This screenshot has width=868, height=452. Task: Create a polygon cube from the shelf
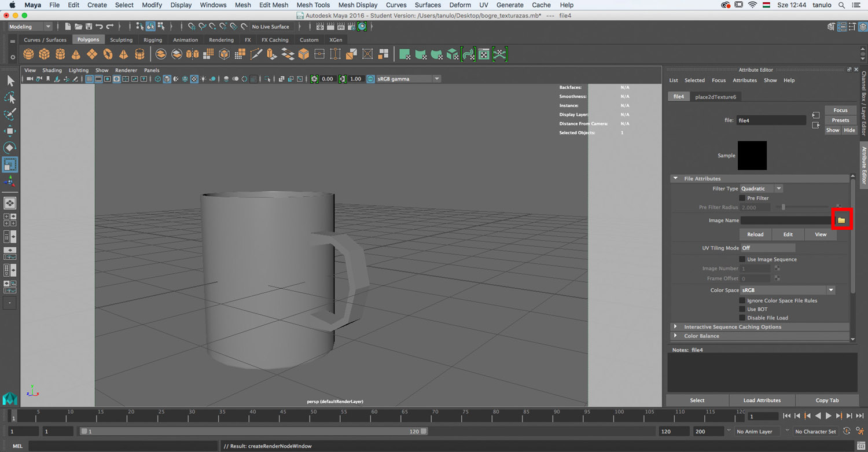(x=44, y=54)
